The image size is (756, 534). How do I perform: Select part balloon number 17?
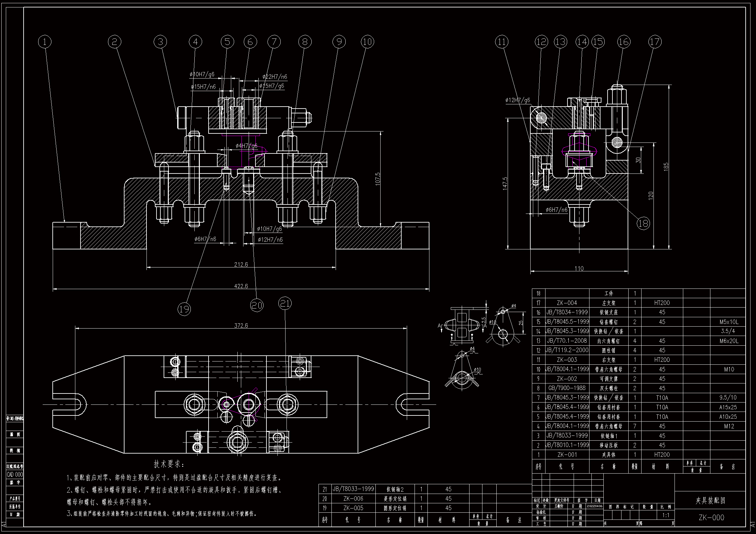(x=655, y=42)
